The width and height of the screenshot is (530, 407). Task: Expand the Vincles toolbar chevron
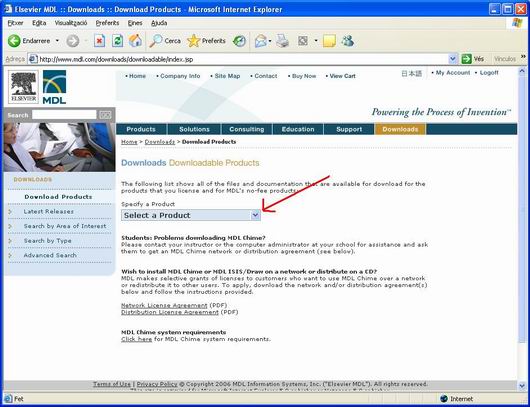[x=524, y=57]
